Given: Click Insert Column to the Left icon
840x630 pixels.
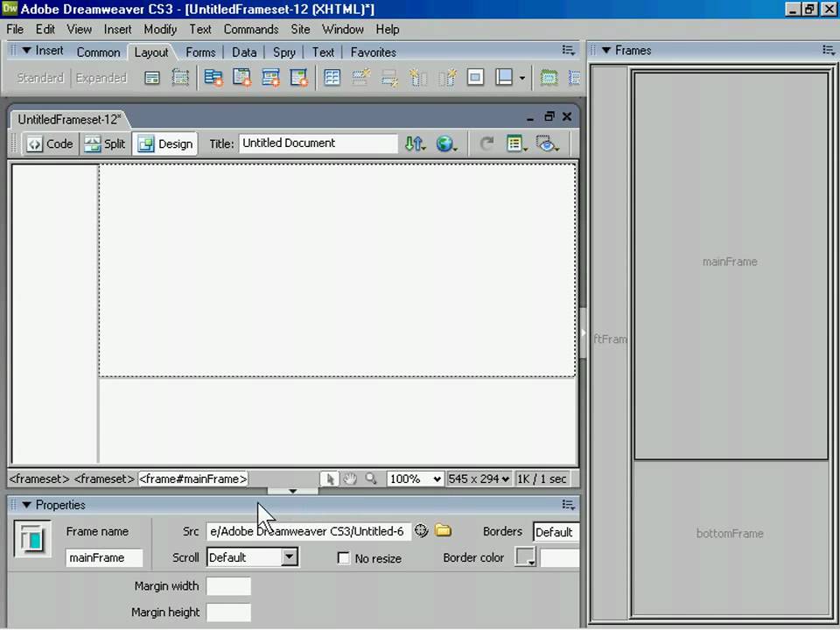Looking at the screenshot, I should tap(418, 78).
